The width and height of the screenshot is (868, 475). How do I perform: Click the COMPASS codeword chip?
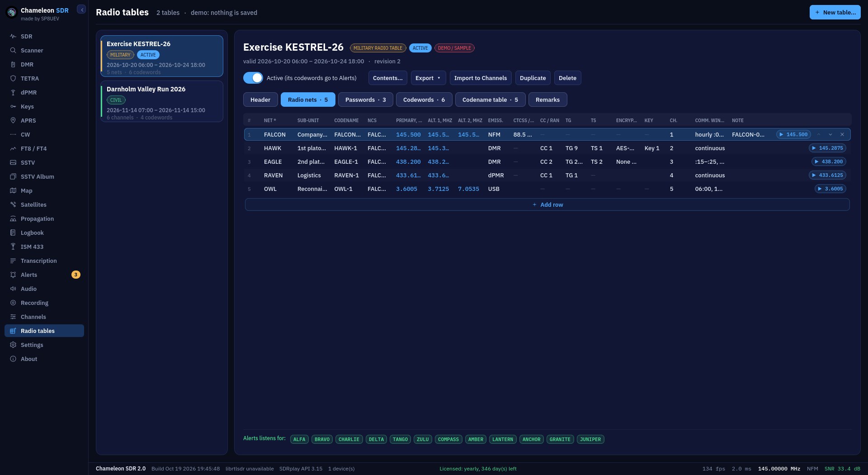coord(448,439)
